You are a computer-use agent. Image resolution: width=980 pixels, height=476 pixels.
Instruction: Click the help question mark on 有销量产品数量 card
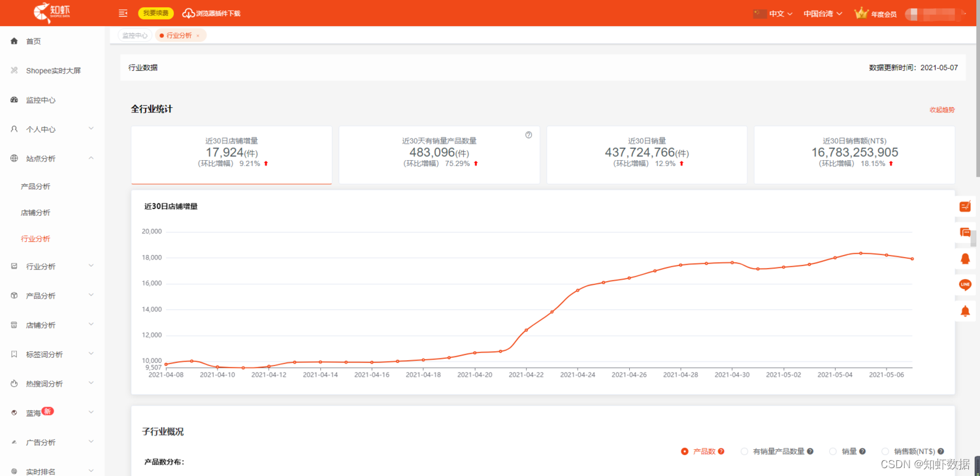pyautogui.click(x=529, y=135)
